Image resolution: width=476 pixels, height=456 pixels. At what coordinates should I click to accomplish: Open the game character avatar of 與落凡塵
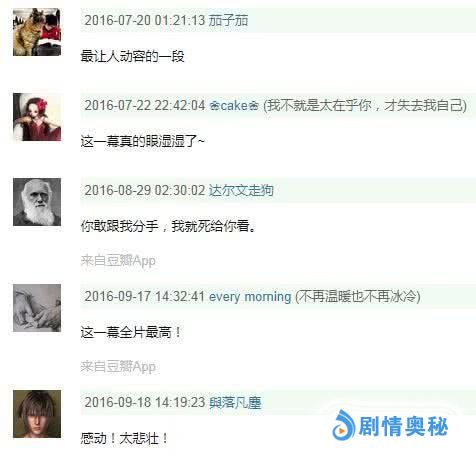click(x=37, y=414)
